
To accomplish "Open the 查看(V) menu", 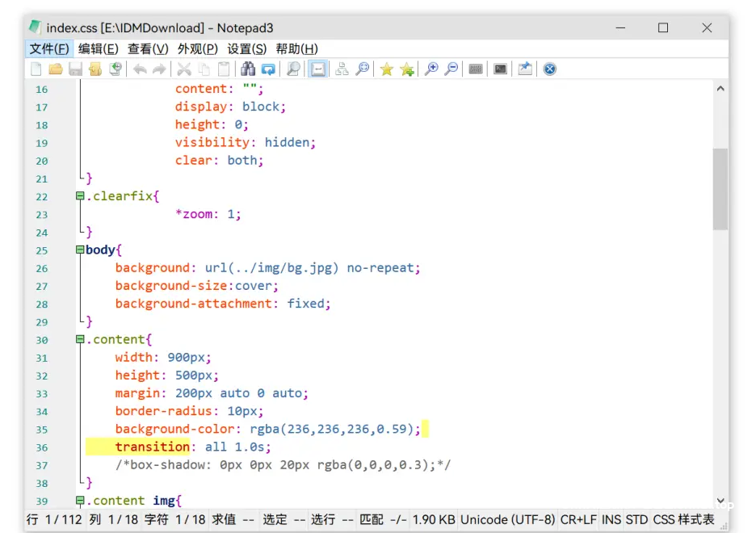I will 148,49.
